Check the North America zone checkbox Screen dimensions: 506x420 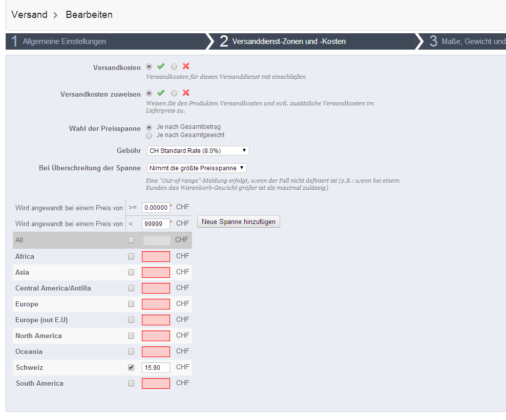click(131, 336)
